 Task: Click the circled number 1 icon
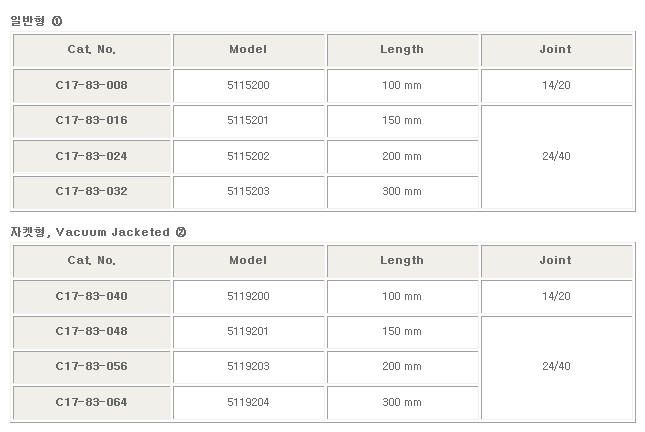(x=57, y=21)
